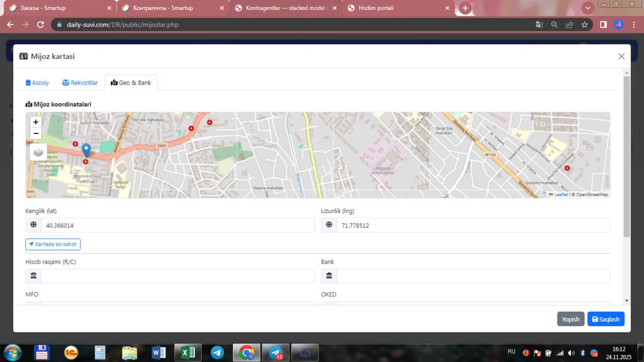Click the blue location marker on map
This screenshot has width=644, height=362.
coord(86,150)
